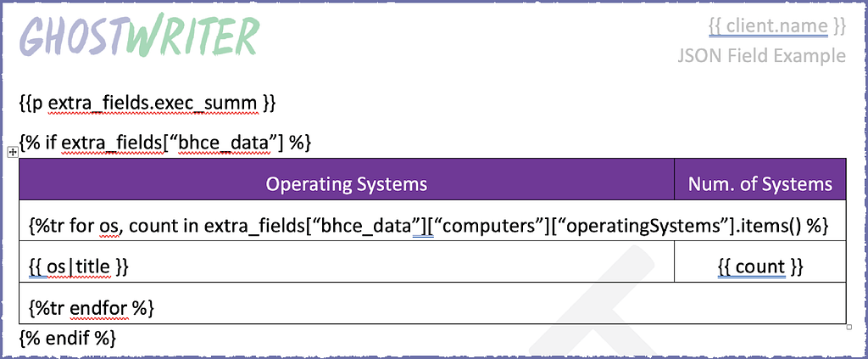
Task: Click the table move handle icon
Action: click(12, 152)
